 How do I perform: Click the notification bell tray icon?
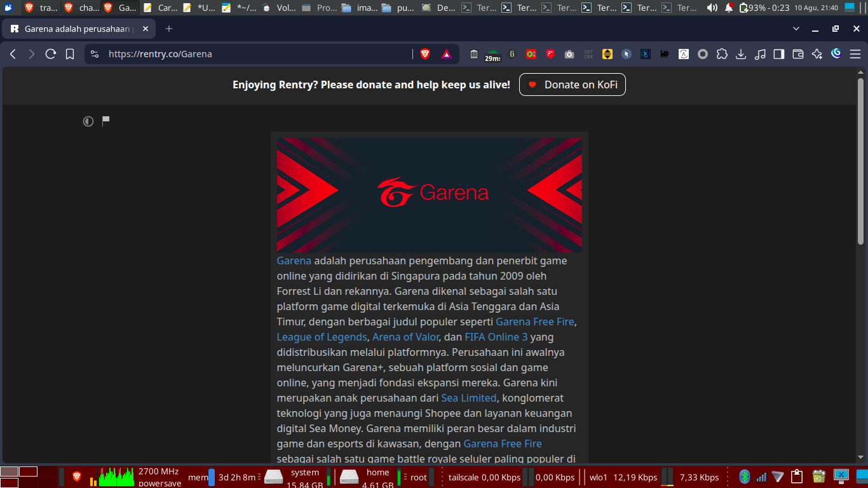(729, 8)
